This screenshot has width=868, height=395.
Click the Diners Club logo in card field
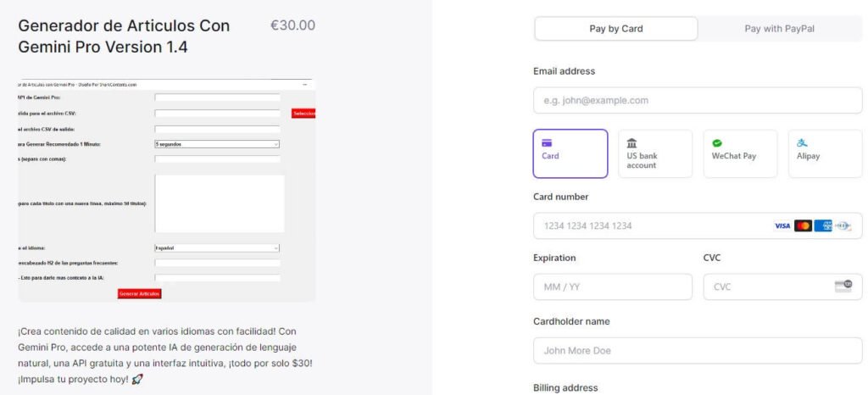click(842, 225)
